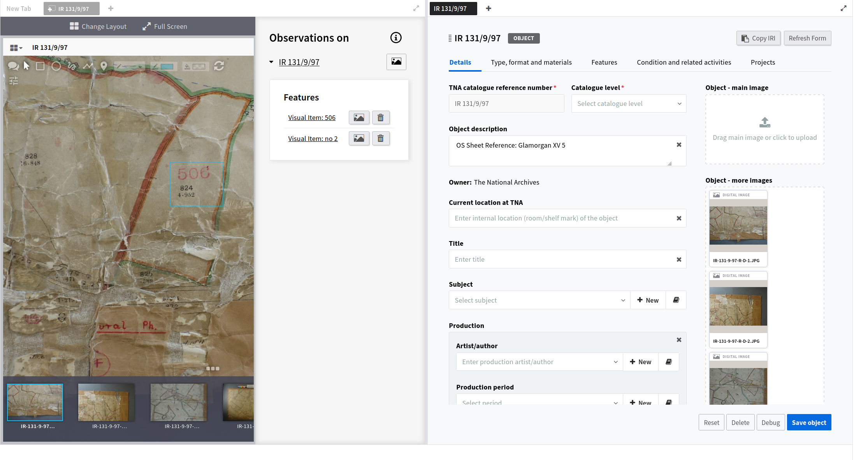Select the freehand drawing tool

point(72,66)
